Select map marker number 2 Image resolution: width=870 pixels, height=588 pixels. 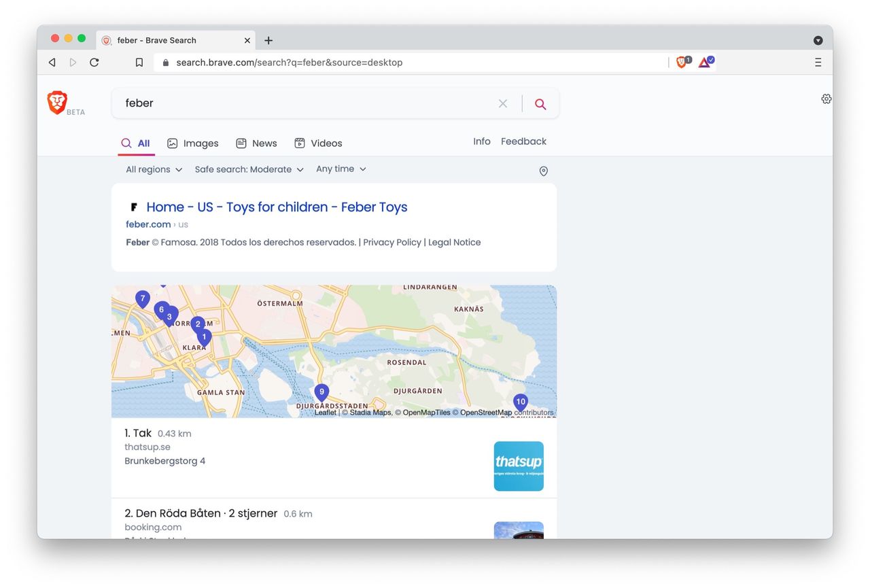point(198,325)
